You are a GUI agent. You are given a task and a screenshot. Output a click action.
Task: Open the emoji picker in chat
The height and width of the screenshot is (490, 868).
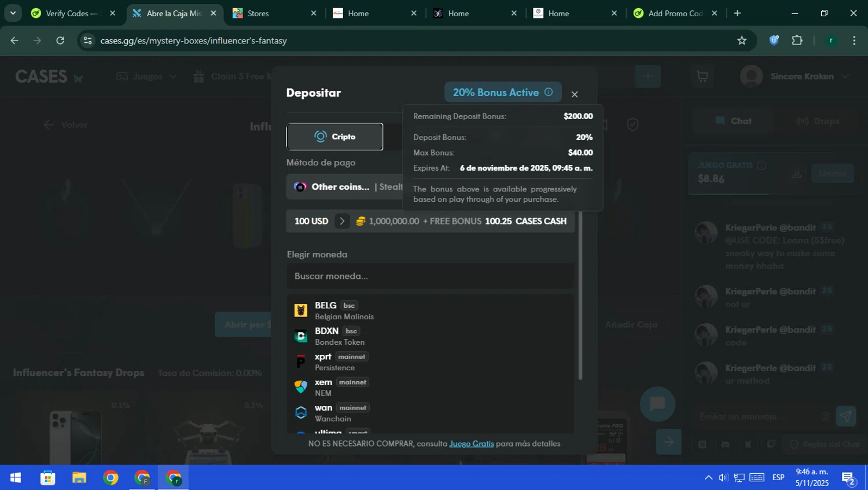(x=825, y=417)
